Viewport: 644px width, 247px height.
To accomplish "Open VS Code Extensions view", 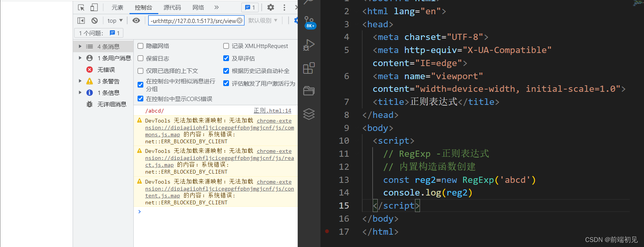I will [x=309, y=68].
